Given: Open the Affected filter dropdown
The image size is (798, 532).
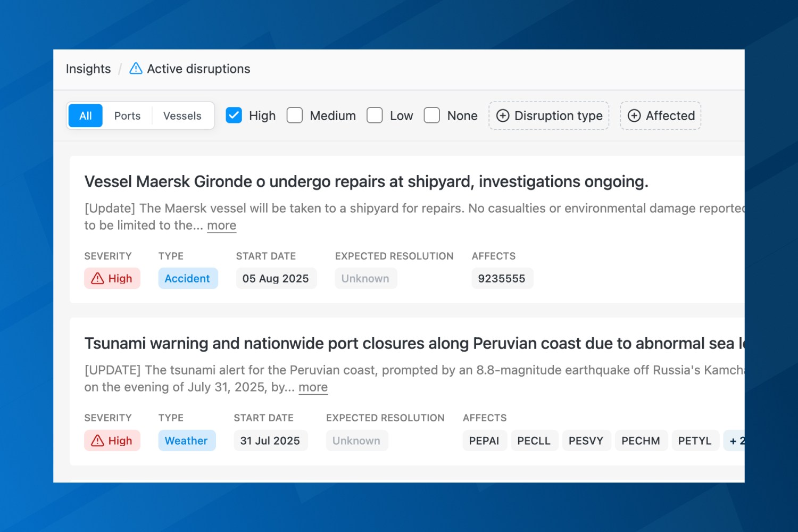Looking at the screenshot, I should point(661,115).
